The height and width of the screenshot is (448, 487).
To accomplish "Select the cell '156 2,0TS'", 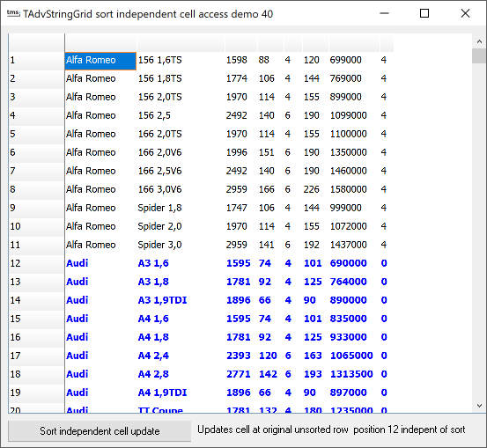I will pos(181,98).
